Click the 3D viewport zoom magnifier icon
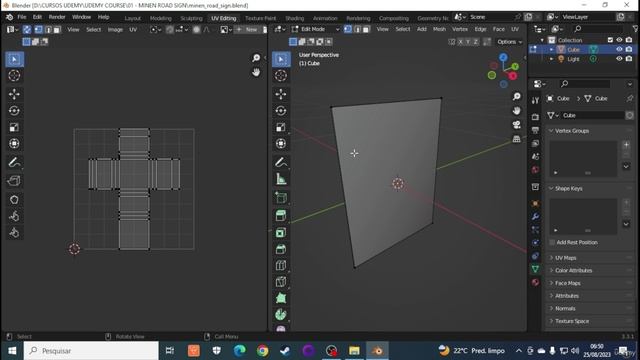 click(516, 96)
